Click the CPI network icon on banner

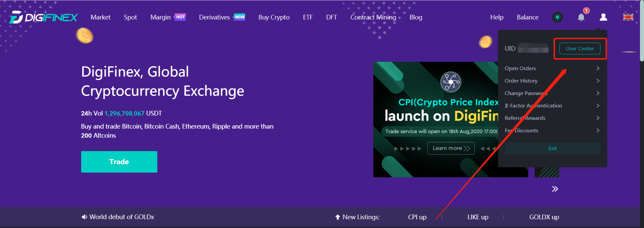pos(450,82)
